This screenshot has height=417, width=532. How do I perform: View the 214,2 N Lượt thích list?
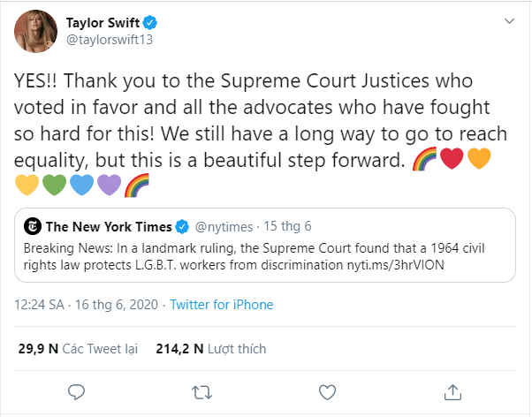point(210,349)
